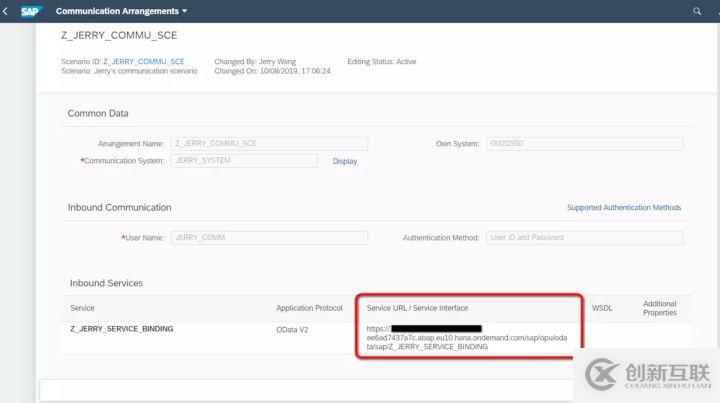
Task: Click Display next to Communication System
Action: pos(345,161)
